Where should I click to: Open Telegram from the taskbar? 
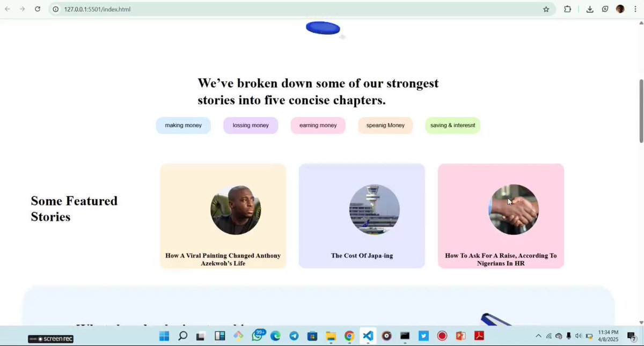click(294, 336)
